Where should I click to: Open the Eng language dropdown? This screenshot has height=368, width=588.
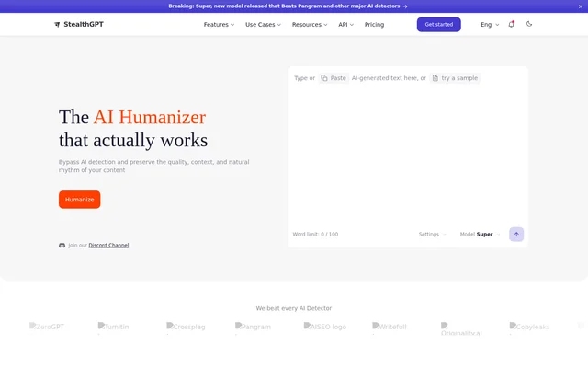pyautogui.click(x=490, y=25)
